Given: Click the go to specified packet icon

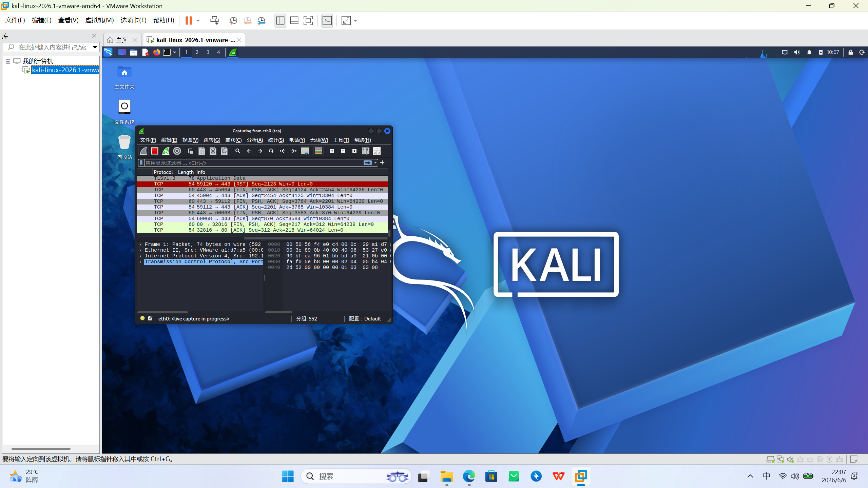Looking at the screenshot, I should 271,151.
